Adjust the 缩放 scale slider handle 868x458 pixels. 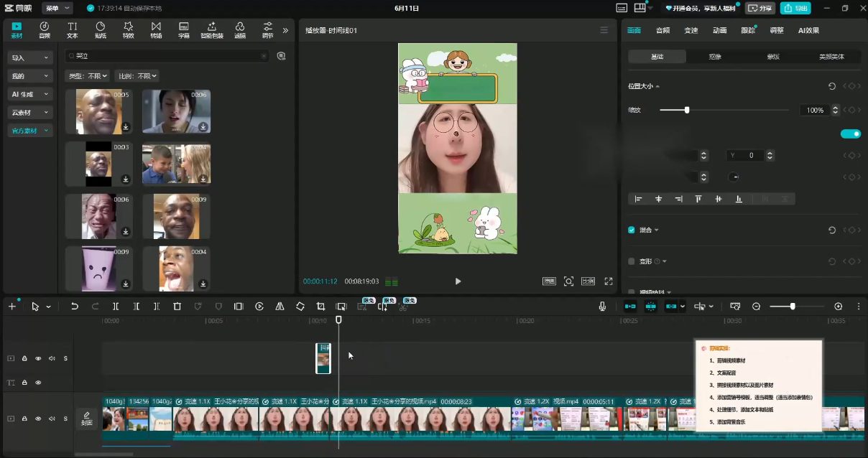tap(687, 110)
